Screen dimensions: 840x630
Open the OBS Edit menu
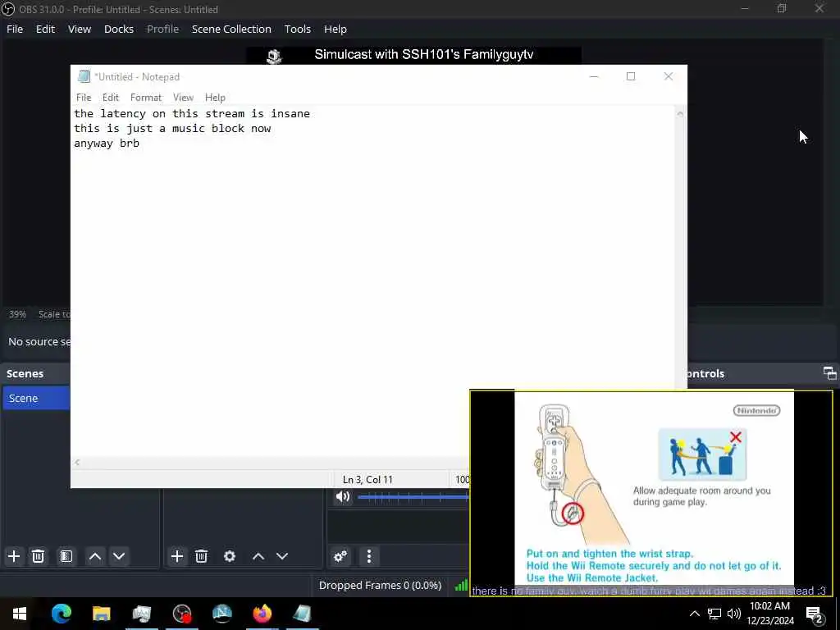[x=46, y=29]
